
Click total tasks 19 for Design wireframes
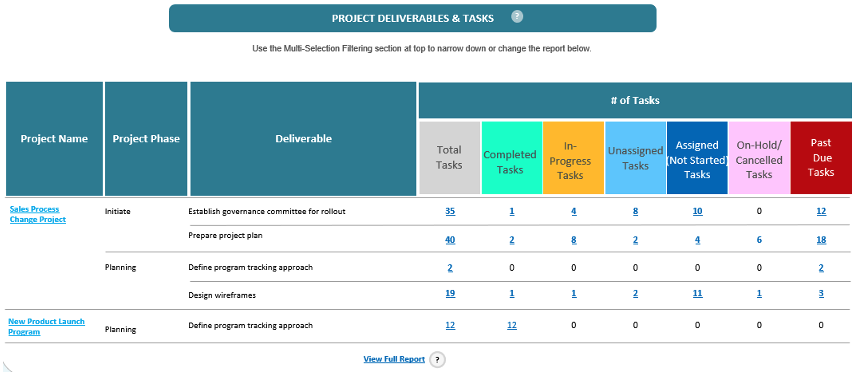tap(450, 294)
